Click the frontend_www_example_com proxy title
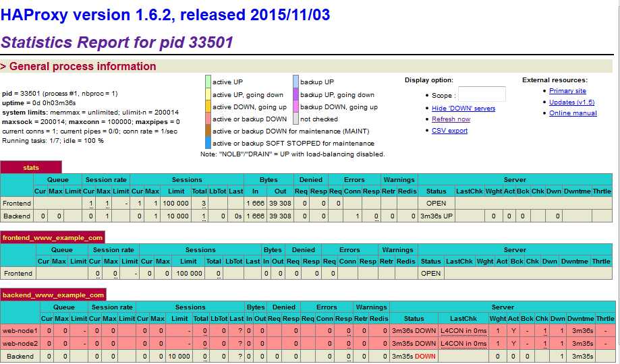The width and height of the screenshot is (620, 364). tap(53, 238)
